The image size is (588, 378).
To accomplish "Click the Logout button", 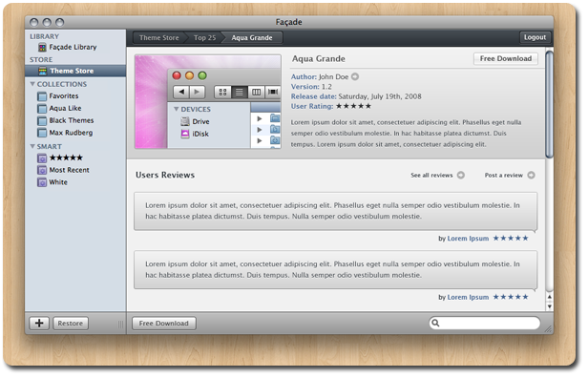I will coord(535,37).
